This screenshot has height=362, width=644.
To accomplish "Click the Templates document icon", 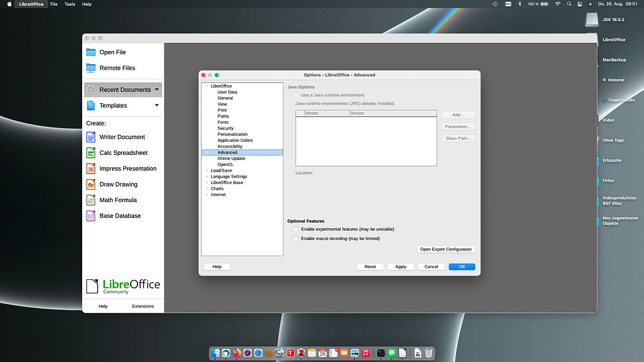I will (91, 106).
